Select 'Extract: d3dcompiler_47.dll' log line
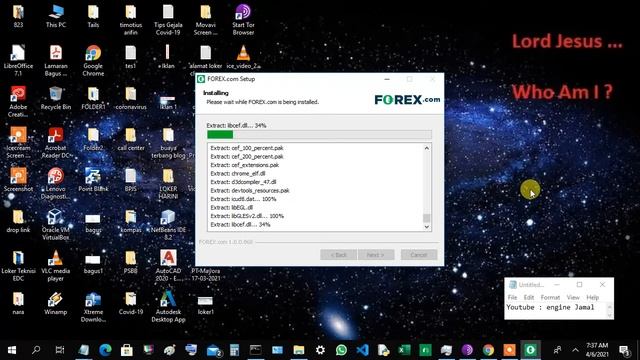The image size is (640, 360). click(x=243, y=182)
